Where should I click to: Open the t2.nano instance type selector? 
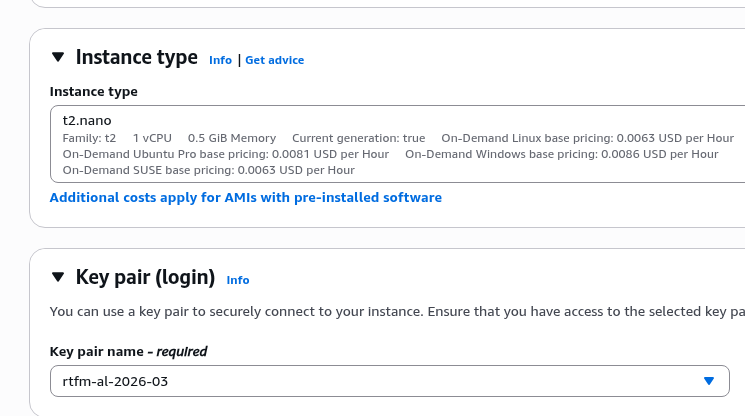tap(400, 121)
